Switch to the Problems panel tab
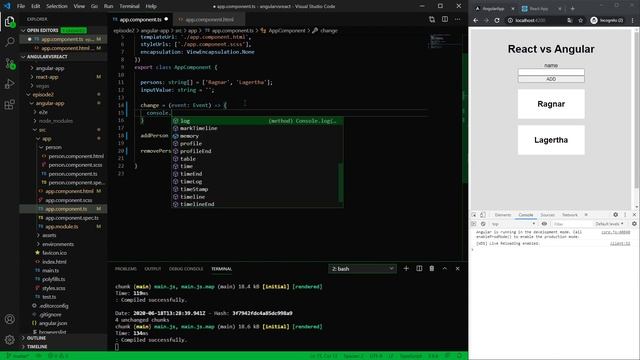The width and height of the screenshot is (640, 360). pyautogui.click(x=126, y=269)
